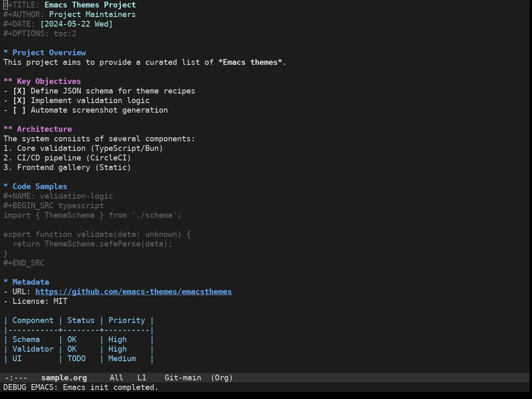The width and height of the screenshot is (532, 399).
Task: Click the TODO status cell
Action: (76, 359)
